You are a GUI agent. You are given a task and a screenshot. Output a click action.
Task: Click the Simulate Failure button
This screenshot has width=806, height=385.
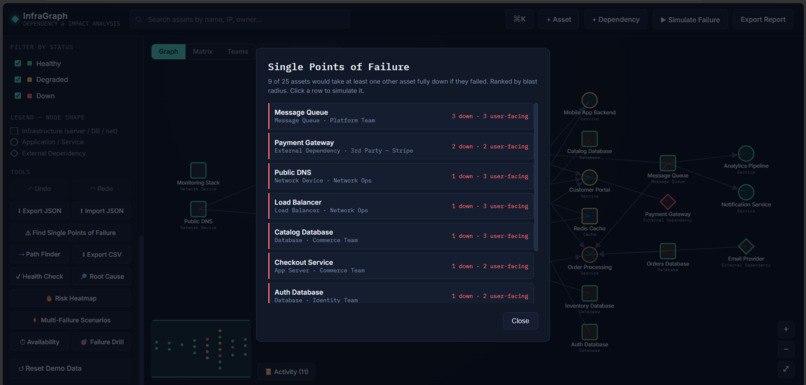[690, 20]
